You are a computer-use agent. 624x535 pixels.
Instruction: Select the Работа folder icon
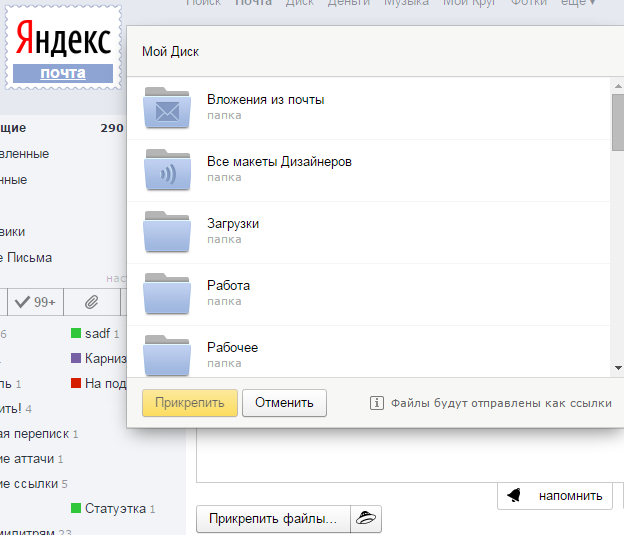click(167, 294)
